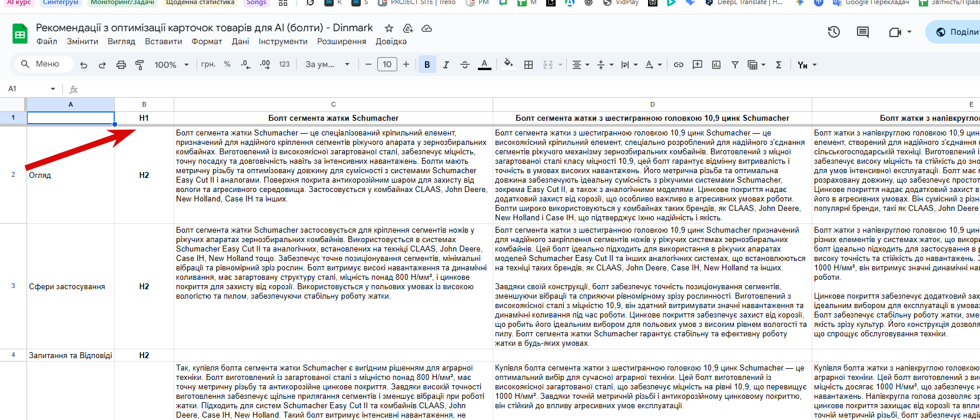The height and width of the screenshot is (420, 980).
Task: Open text rotation dropdown
Action: [653, 65]
